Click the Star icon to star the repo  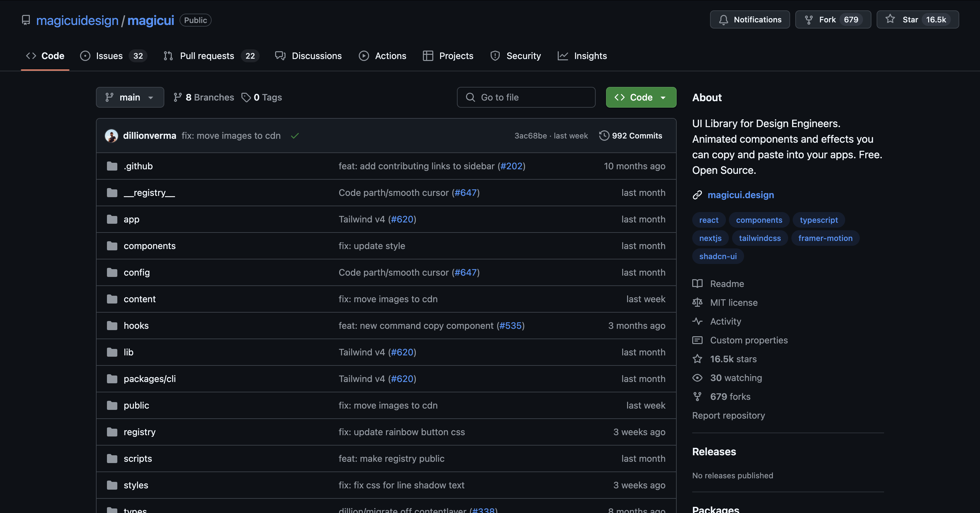tap(890, 19)
